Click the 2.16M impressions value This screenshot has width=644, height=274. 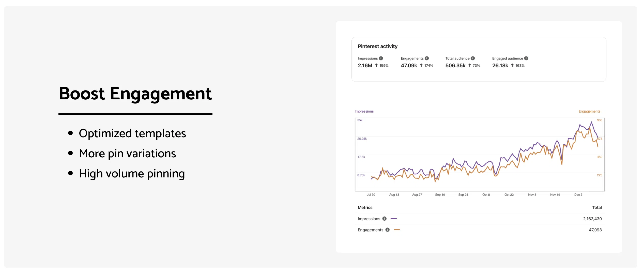point(365,66)
